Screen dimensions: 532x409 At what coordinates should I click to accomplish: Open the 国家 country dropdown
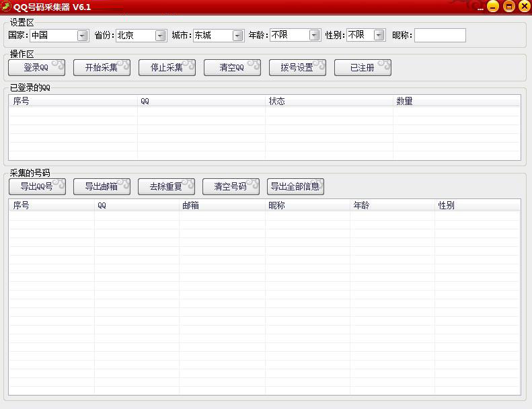(83, 35)
